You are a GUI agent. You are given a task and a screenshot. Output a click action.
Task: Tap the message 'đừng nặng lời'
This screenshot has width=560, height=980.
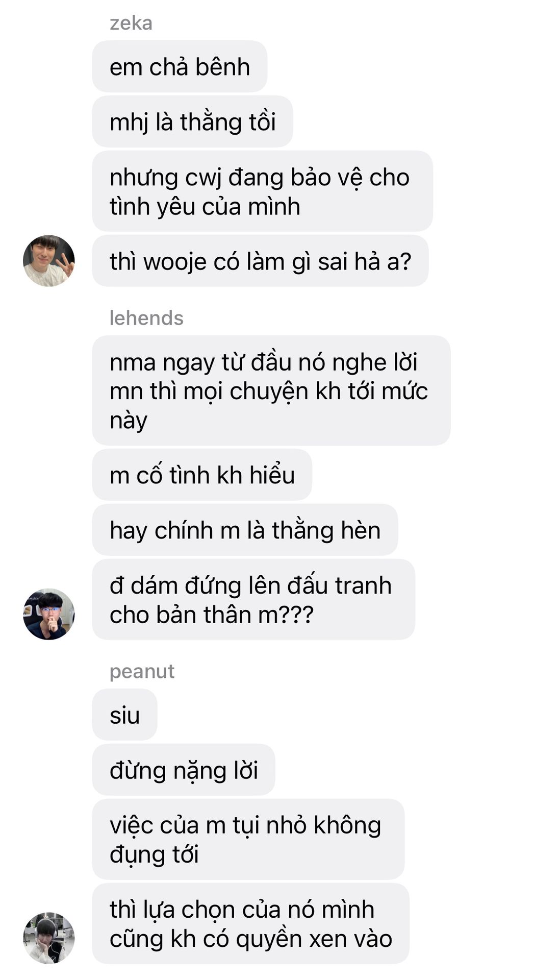point(184,770)
